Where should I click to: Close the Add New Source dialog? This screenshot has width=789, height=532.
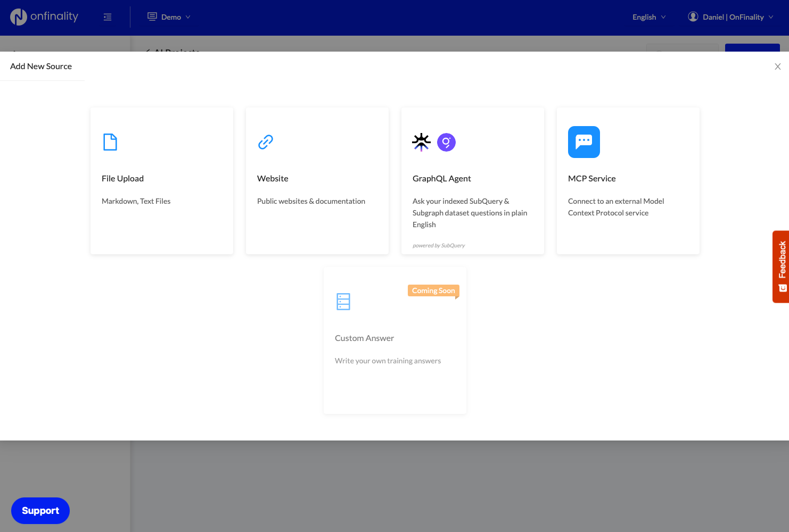coord(777,66)
